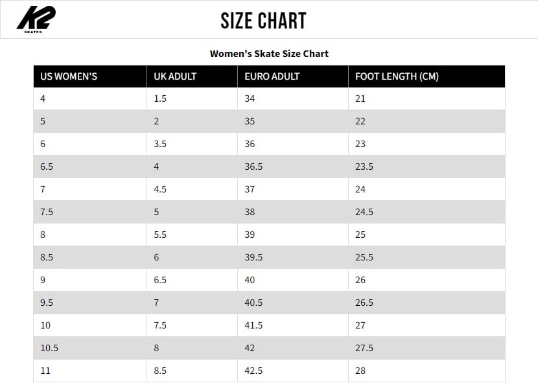Click the Euro size 42.5 cell
The width and height of the screenshot is (538, 392).
coord(253,371)
